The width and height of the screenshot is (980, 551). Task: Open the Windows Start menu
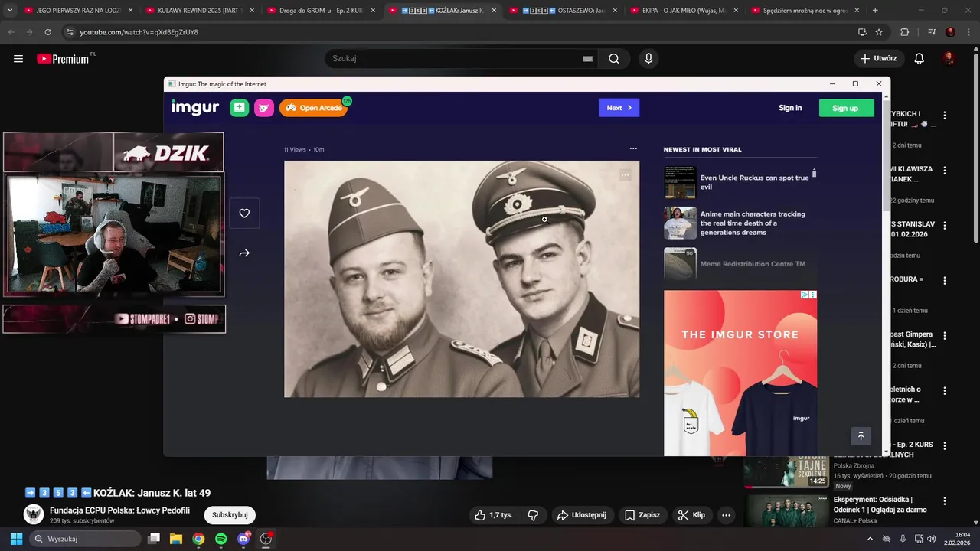point(16,539)
